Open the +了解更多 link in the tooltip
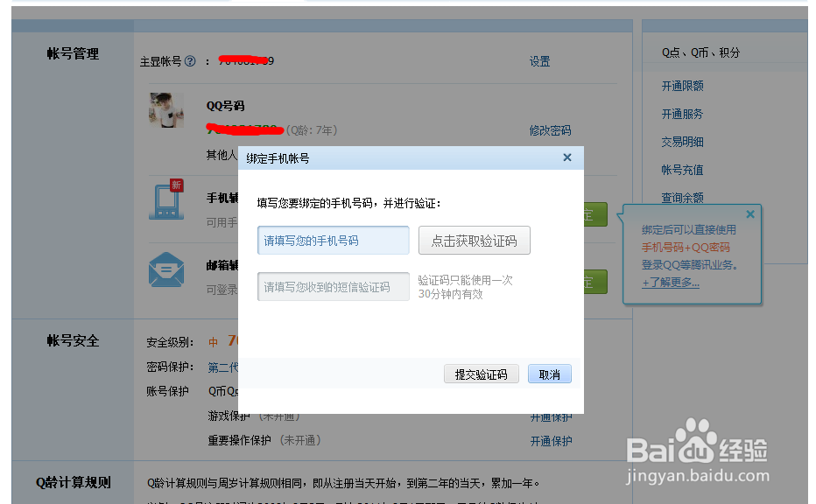 coord(671,283)
